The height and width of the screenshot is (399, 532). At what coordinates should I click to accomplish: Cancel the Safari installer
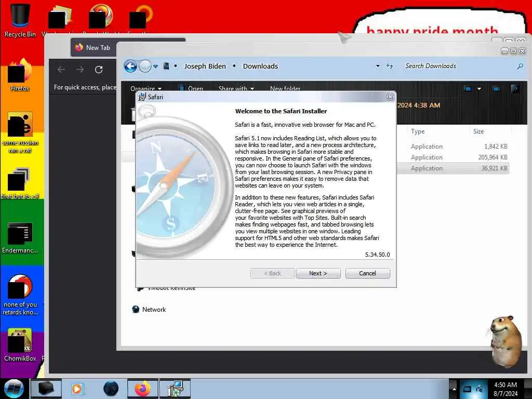367,273
